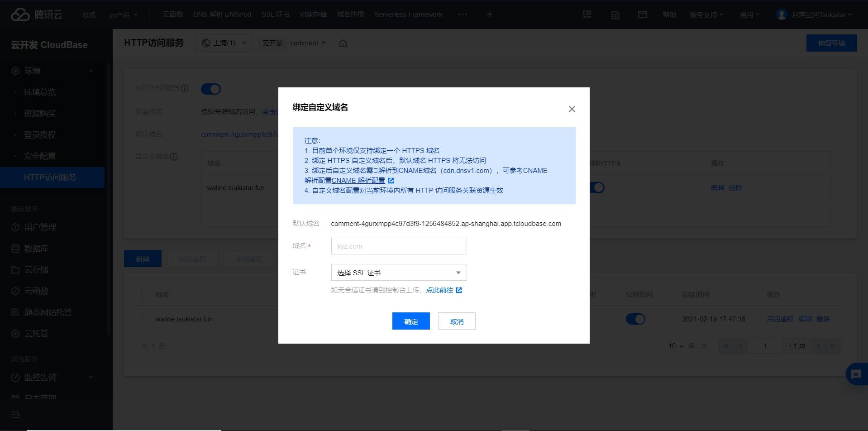Go to first page arrow
Viewport: 868px width, 431px height.
[x=726, y=346]
